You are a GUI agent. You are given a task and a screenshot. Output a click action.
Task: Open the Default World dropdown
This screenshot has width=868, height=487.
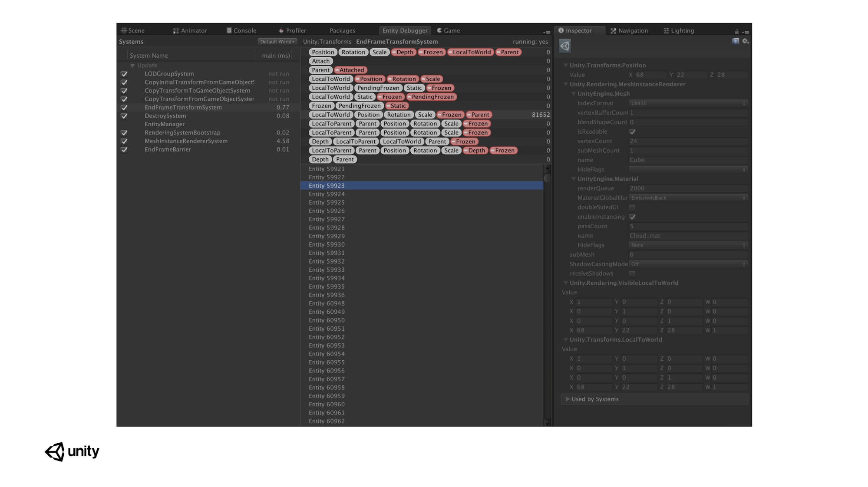[x=277, y=42]
